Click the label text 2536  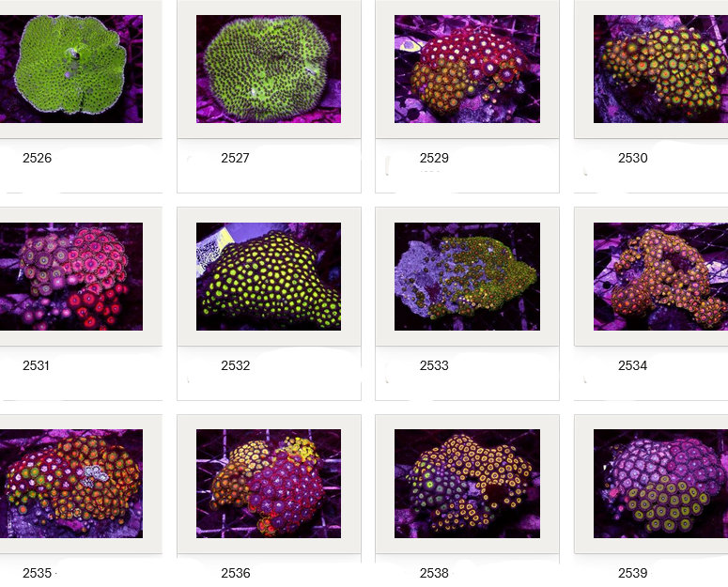click(236, 573)
